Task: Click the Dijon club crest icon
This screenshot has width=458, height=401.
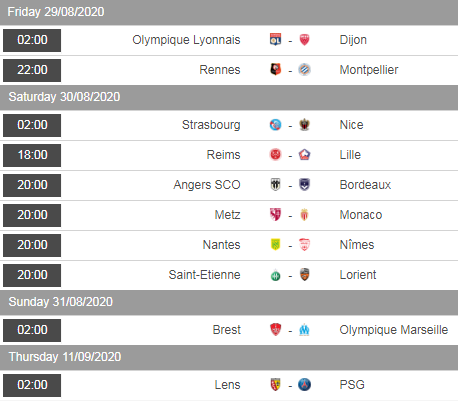Action: [x=304, y=40]
